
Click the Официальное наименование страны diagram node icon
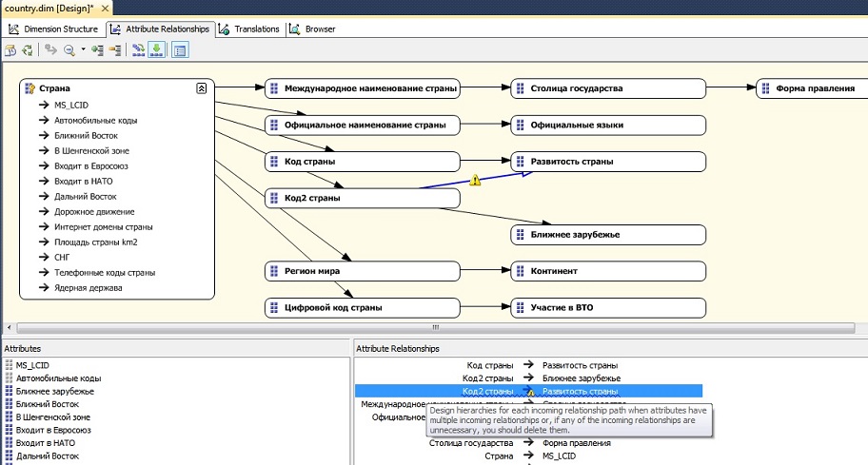click(x=273, y=125)
